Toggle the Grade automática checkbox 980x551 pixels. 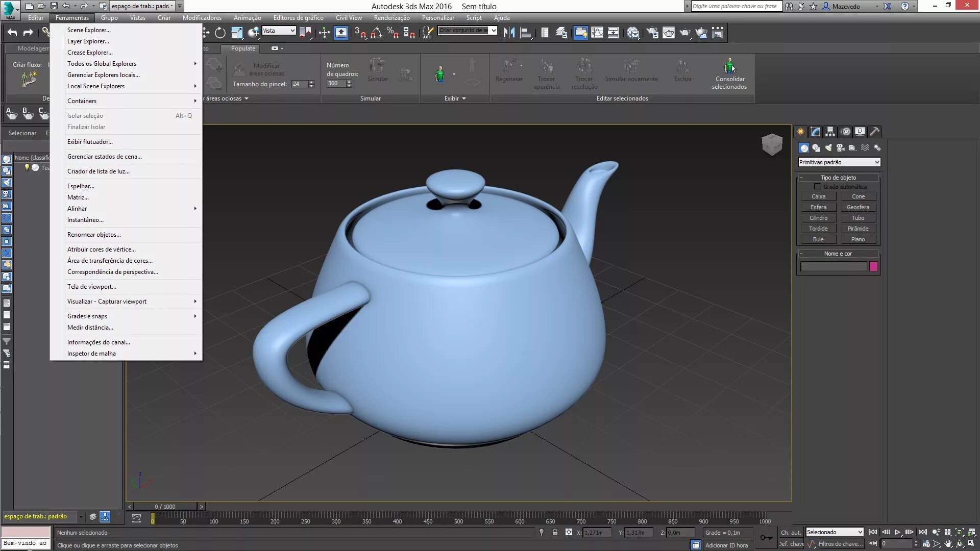[x=818, y=187]
